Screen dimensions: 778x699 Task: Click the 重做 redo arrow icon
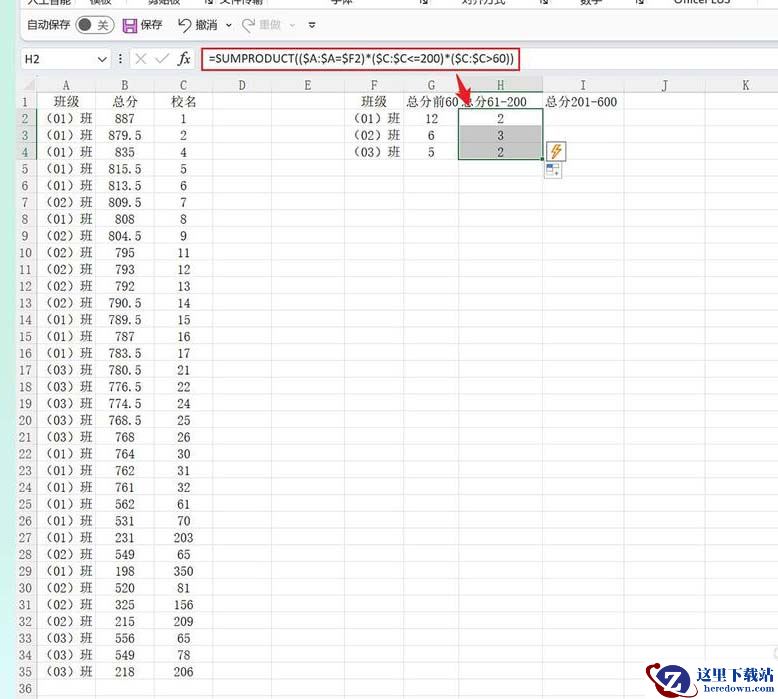click(x=248, y=25)
